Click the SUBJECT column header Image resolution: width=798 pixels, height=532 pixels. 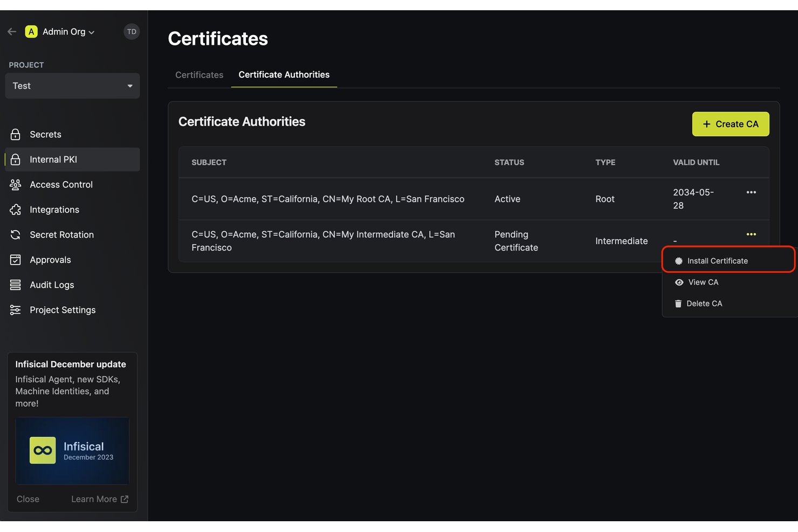pos(209,162)
